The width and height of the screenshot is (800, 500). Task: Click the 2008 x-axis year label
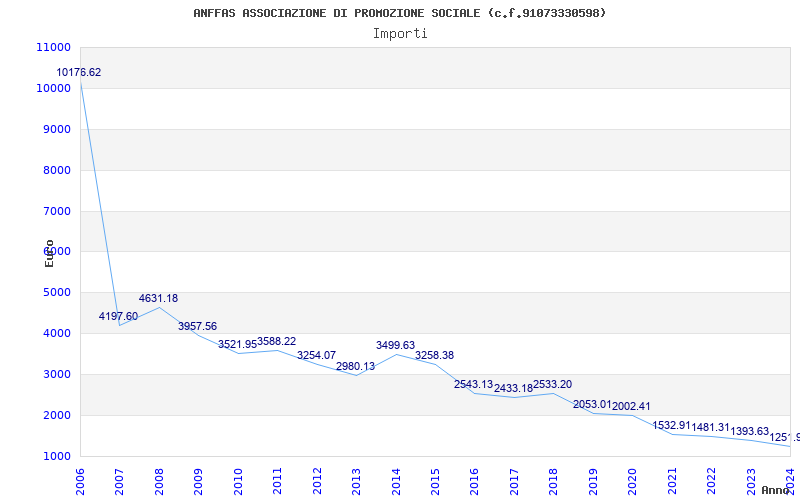pos(159,481)
